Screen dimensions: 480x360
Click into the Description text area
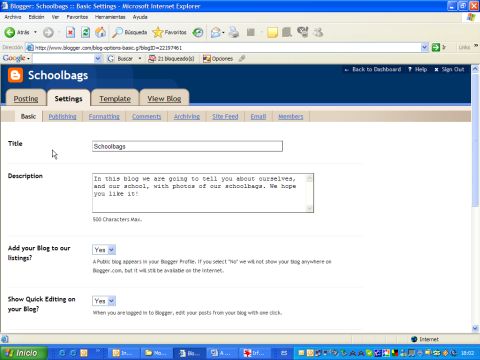click(x=199, y=193)
